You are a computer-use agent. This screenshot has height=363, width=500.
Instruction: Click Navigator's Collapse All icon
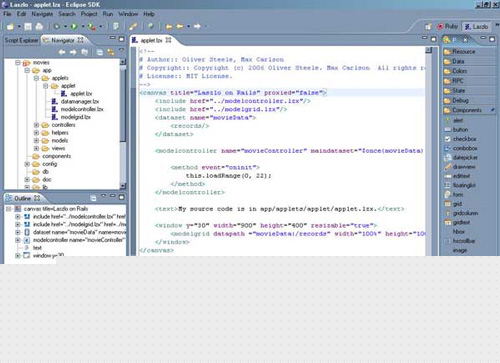99,52
